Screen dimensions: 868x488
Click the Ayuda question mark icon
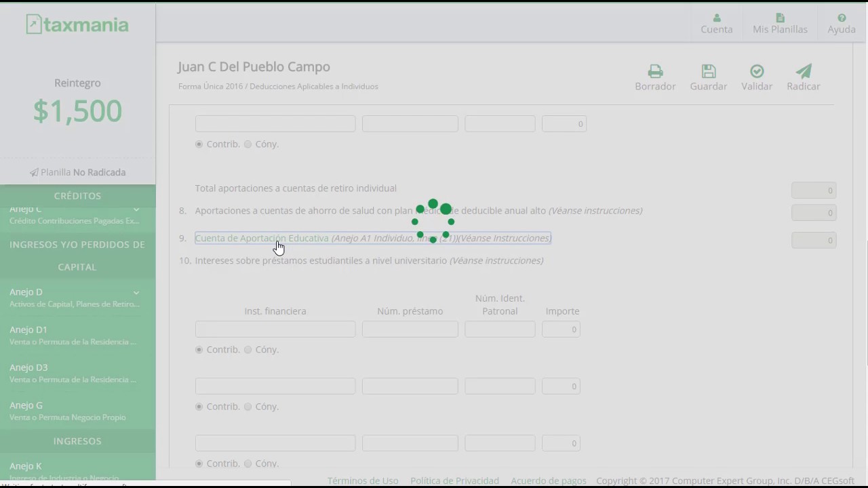(x=842, y=18)
